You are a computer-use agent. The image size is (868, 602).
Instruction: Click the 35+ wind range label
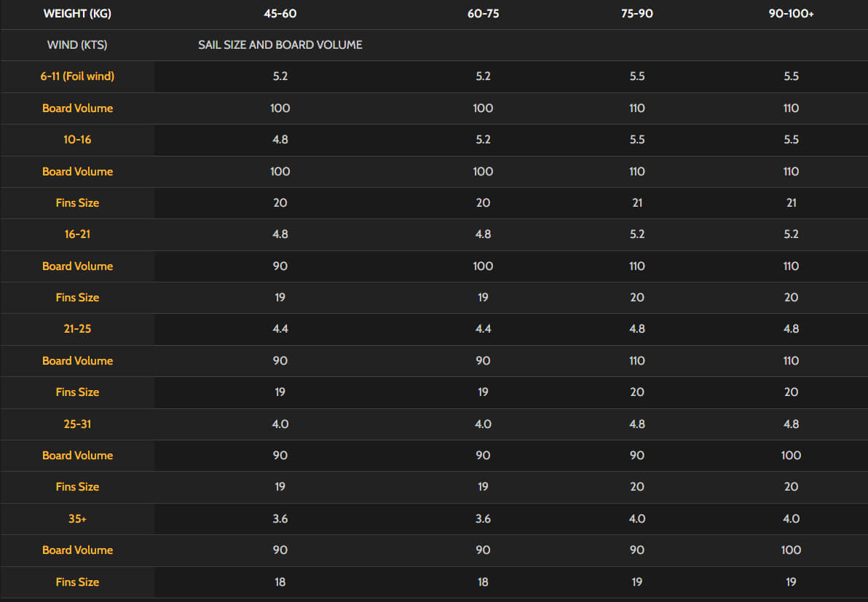coord(77,519)
